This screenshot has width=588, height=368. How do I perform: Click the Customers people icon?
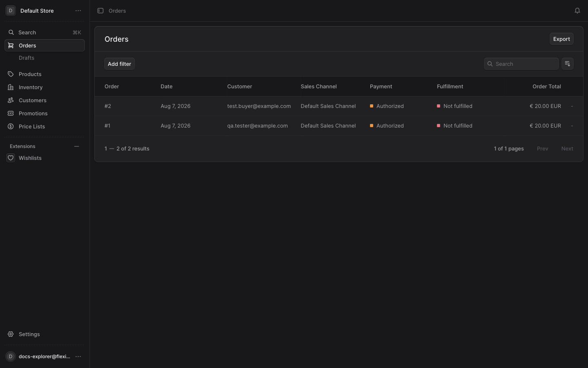pyautogui.click(x=11, y=100)
